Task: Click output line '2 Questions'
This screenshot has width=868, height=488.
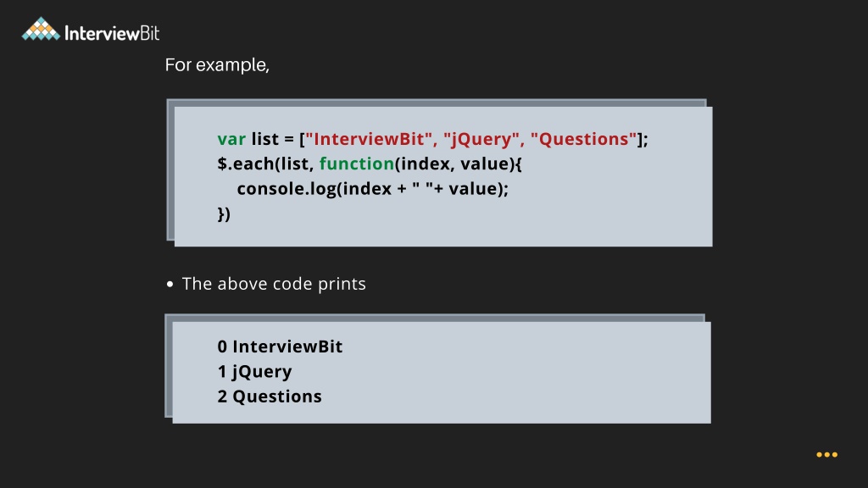Action: (270, 396)
